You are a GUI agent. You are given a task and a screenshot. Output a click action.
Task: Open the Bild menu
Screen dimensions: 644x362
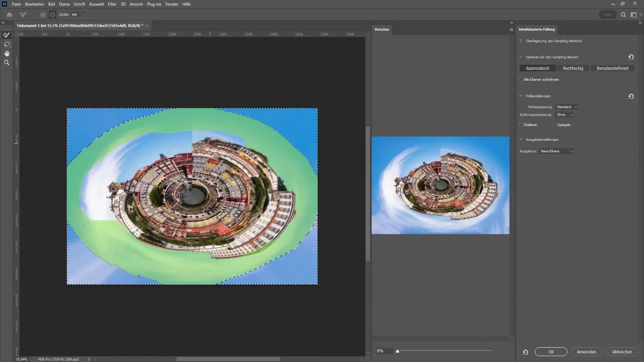(x=51, y=4)
